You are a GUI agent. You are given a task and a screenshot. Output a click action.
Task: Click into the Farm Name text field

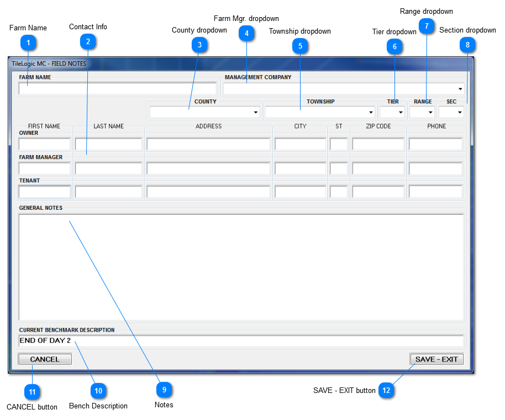coord(117,88)
